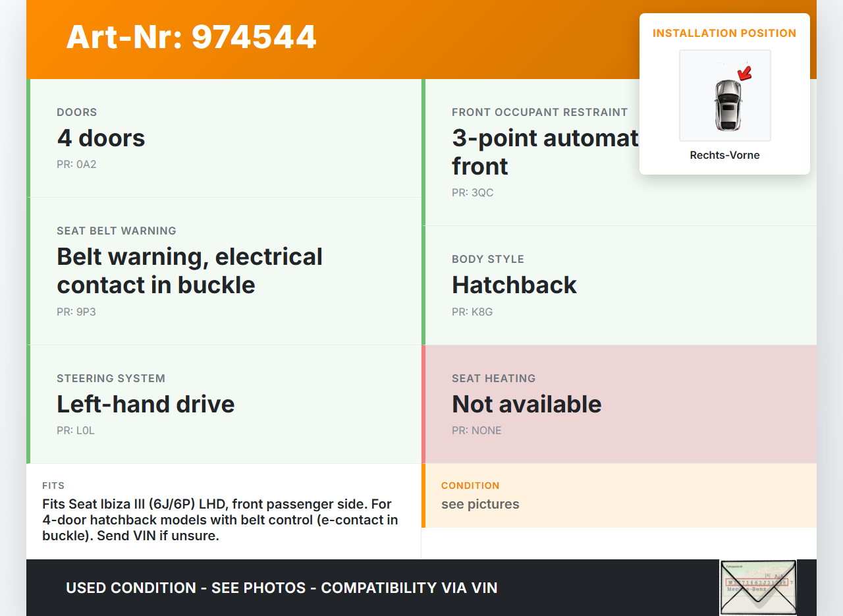The image size is (843, 616).
Task: Open the installation position car image
Action: tap(725, 96)
